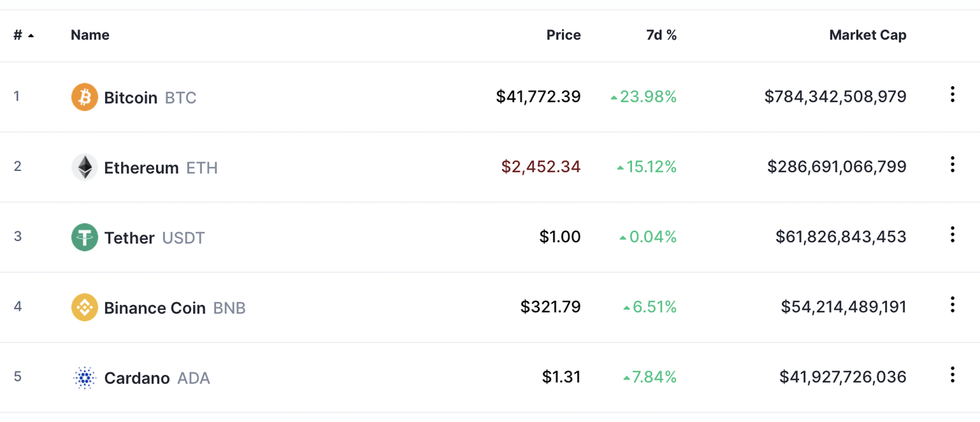Viewport: 980px width, 422px height.
Task: Click the Ethereum coin logo
Action: coord(84,167)
